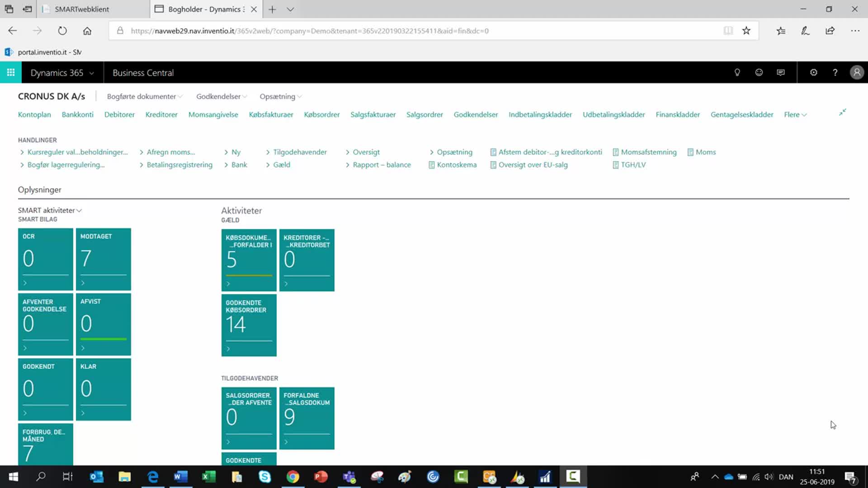Expand Opsætning dropdown in the top menu row
Screen dimensions: 868x488
[x=281, y=96]
